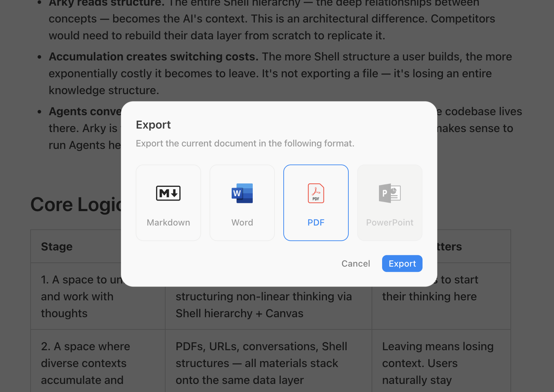This screenshot has width=554, height=392.
Task: Click the 'Export' dialog title
Action: click(153, 125)
